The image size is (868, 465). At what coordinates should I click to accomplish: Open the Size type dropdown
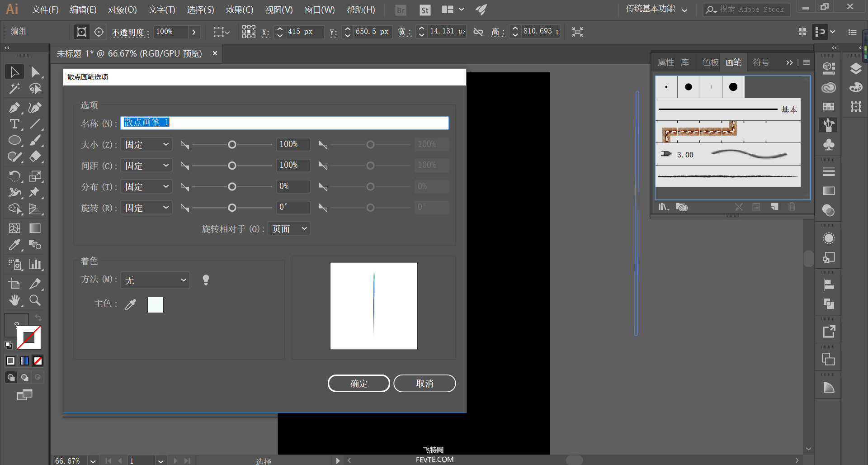[146, 145]
